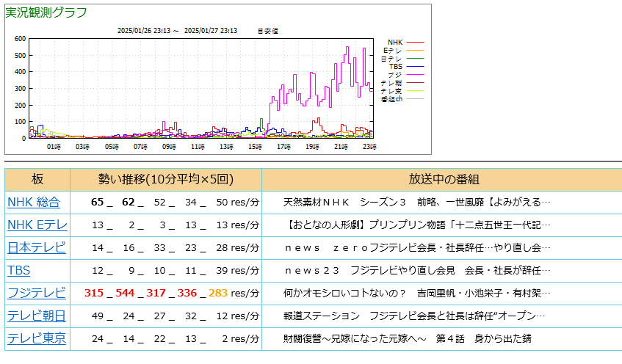This screenshot has height=364, width=622.
Task: Open the テレビ東京 board link
Action: click(37, 338)
